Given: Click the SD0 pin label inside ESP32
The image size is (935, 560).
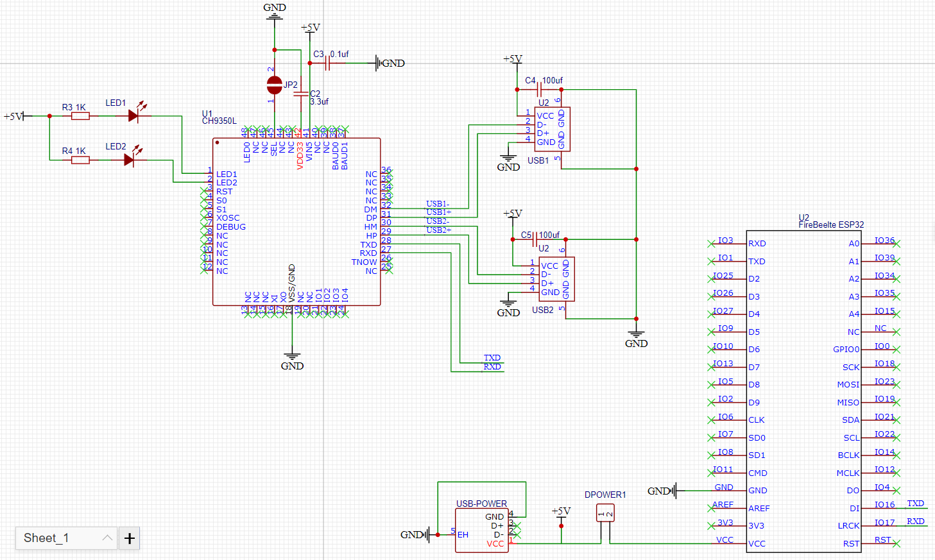Looking at the screenshot, I should pyautogui.click(x=757, y=438).
